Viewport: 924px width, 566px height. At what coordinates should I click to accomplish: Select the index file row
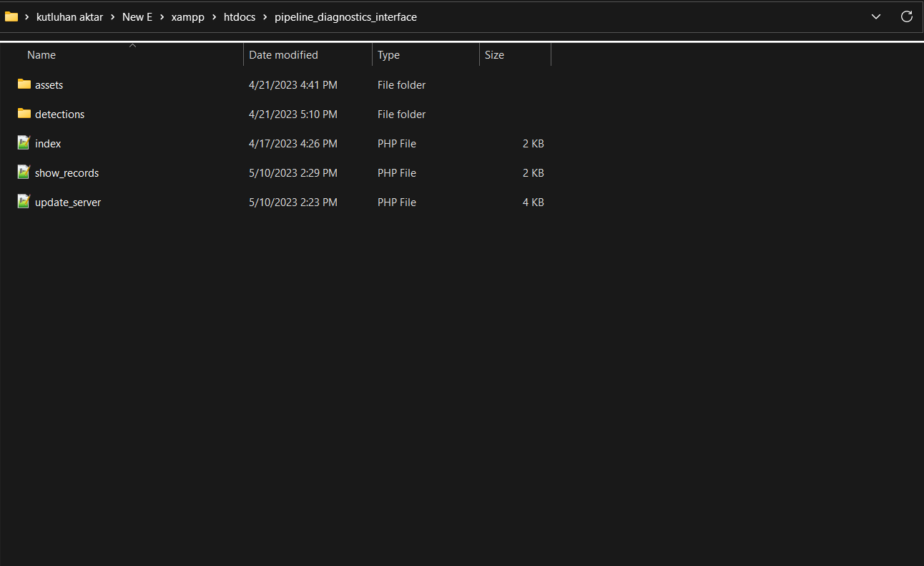48,143
